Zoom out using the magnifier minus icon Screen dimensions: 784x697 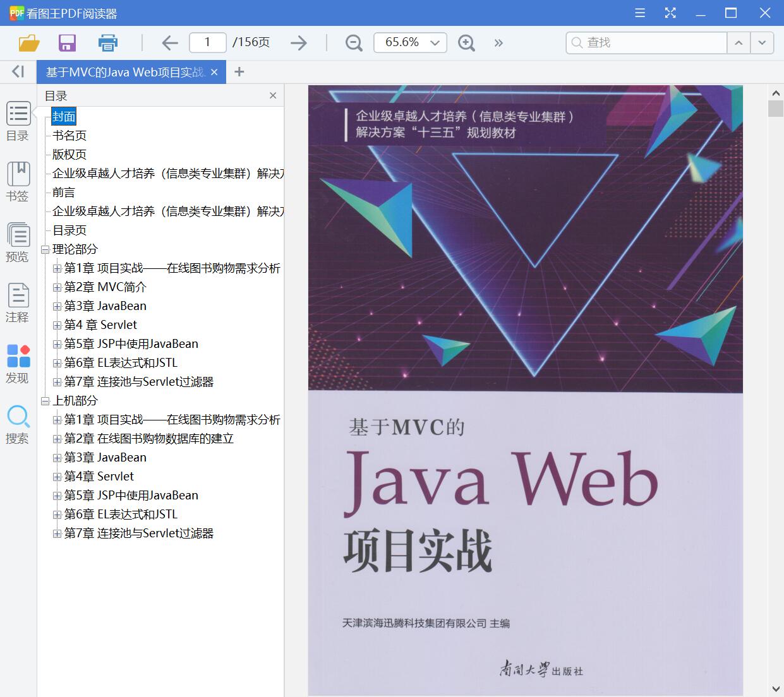pos(353,42)
